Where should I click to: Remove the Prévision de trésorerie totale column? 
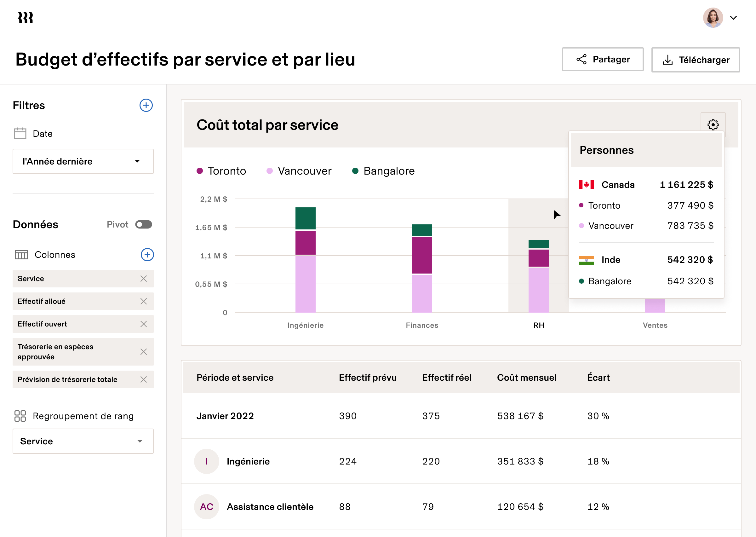pyautogui.click(x=144, y=380)
